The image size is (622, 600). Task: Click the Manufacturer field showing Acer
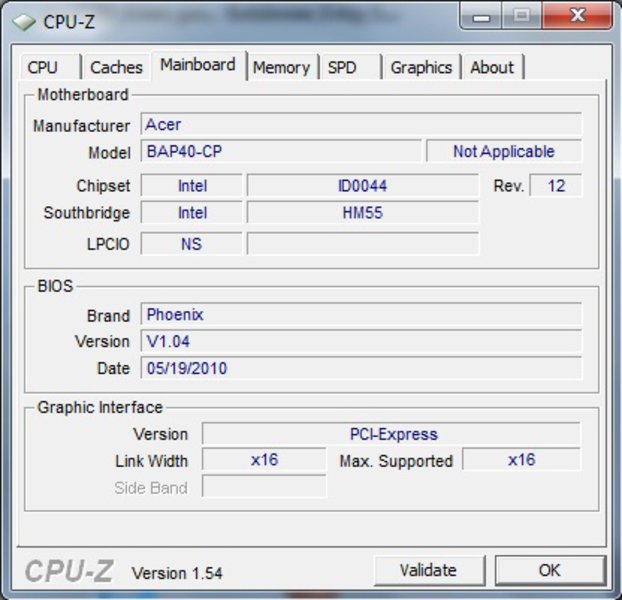click(361, 125)
